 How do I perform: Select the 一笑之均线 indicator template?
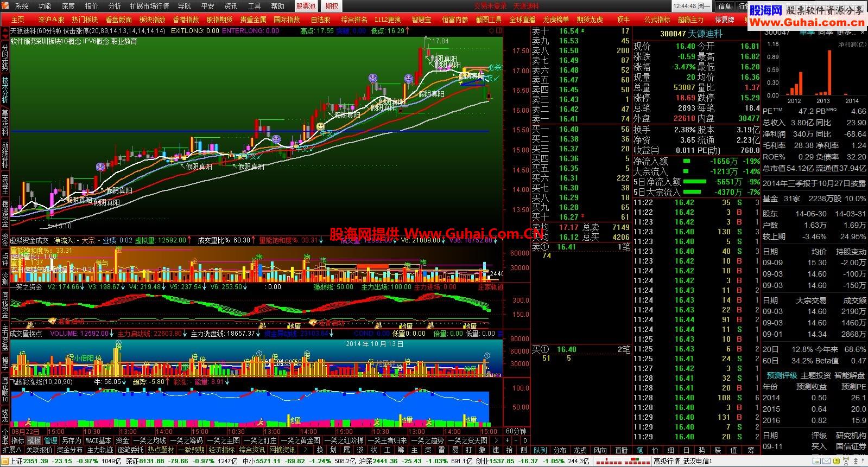pos(150,440)
